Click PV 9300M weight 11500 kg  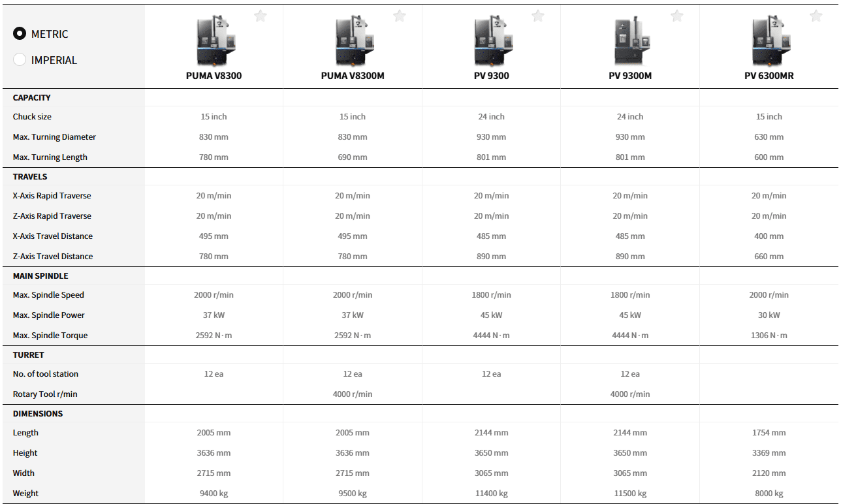(630, 494)
